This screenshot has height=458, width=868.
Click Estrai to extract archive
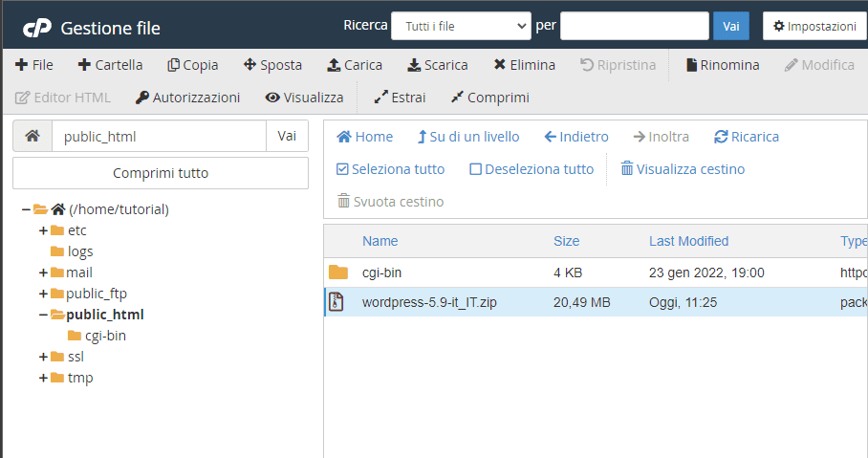400,98
